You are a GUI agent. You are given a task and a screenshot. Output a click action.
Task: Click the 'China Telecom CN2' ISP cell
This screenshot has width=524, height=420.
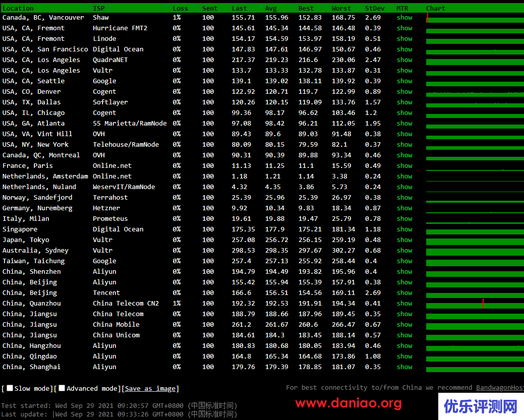click(x=126, y=304)
